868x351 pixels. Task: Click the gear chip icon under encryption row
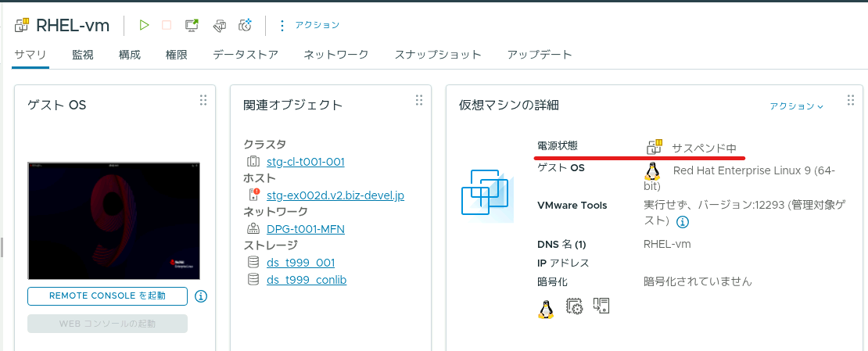(x=575, y=306)
